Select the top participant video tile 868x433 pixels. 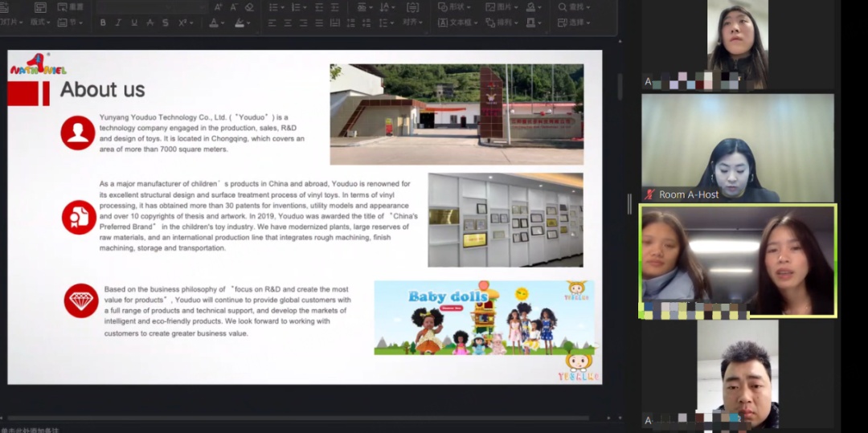pyautogui.click(x=737, y=45)
